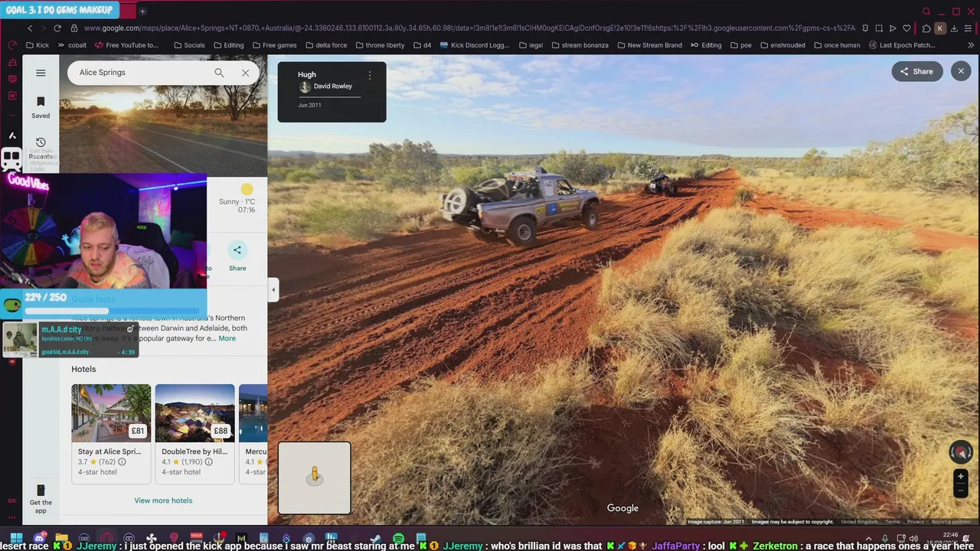Click browser search icon in title bar
The height and width of the screenshot is (551, 980).
[926, 11]
